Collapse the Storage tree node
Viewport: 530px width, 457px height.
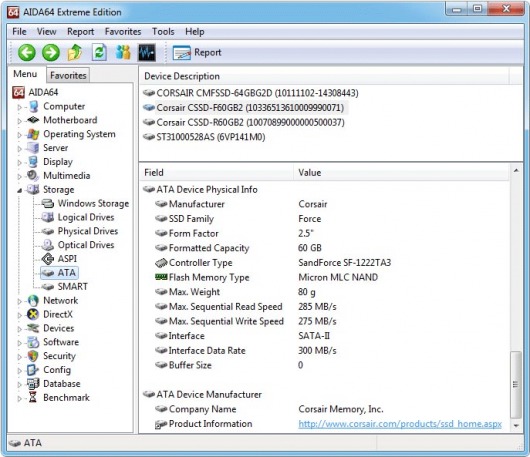[x=19, y=190]
